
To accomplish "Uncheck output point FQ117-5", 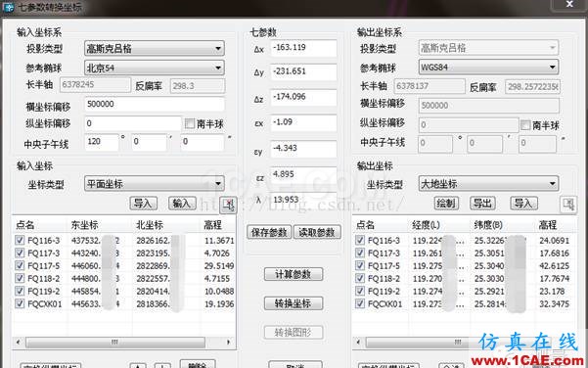I will click(x=360, y=265).
